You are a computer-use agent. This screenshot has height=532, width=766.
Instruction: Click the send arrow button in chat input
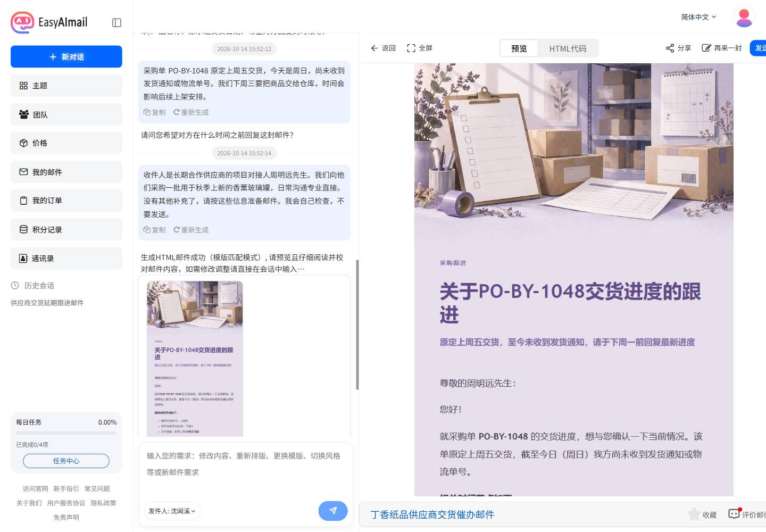pyautogui.click(x=333, y=511)
